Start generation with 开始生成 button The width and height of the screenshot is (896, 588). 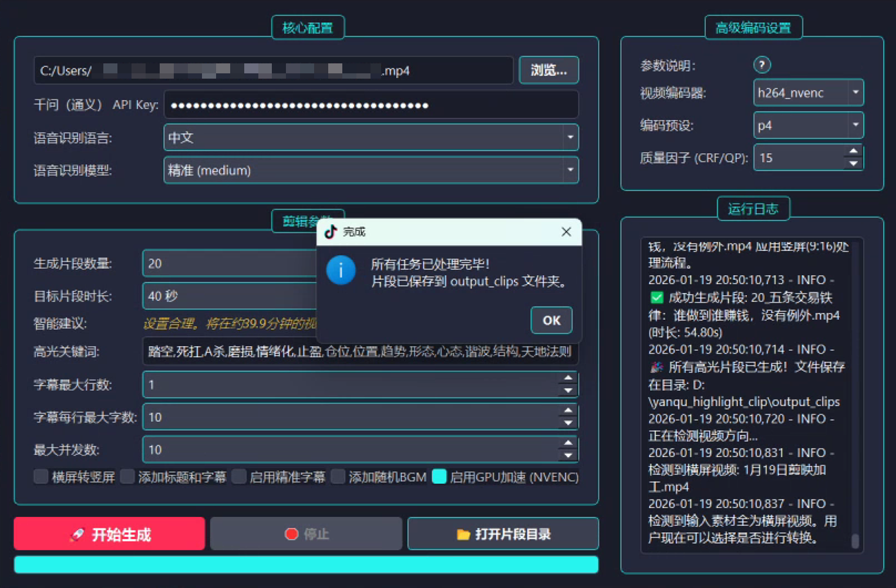[x=110, y=534]
